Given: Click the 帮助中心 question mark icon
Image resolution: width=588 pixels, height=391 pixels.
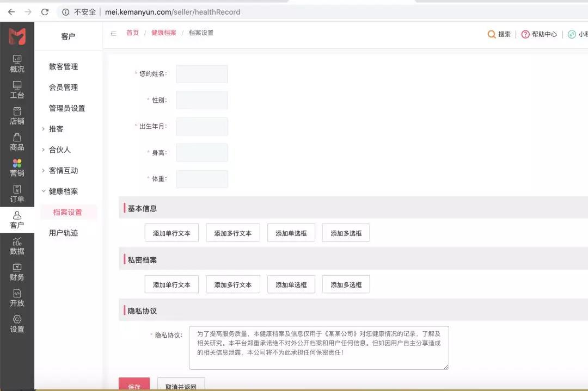Looking at the screenshot, I should click(525, 34).
